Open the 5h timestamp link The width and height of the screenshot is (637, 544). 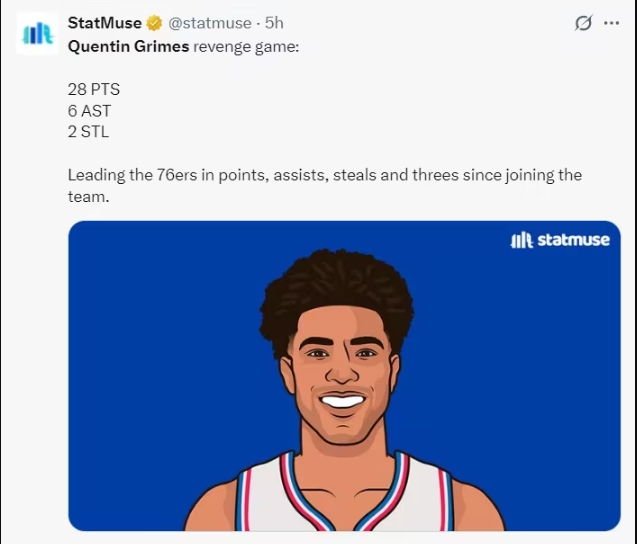(x=274, y=23)
